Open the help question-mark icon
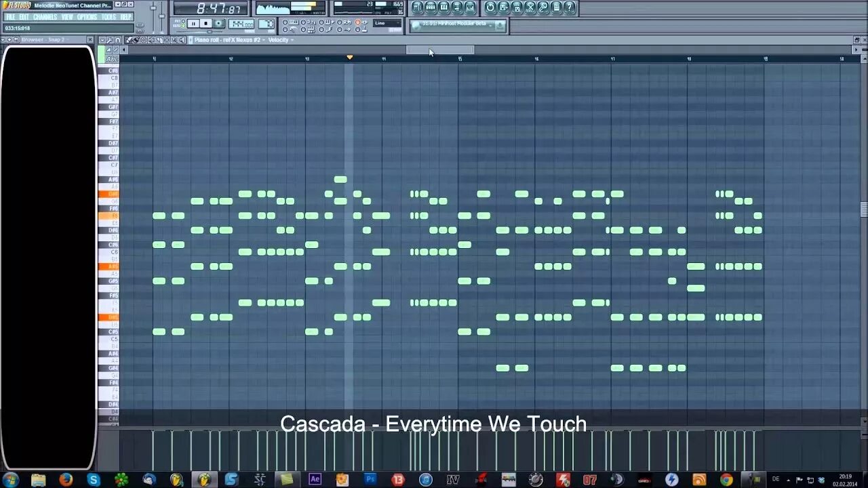 (570, 7)
